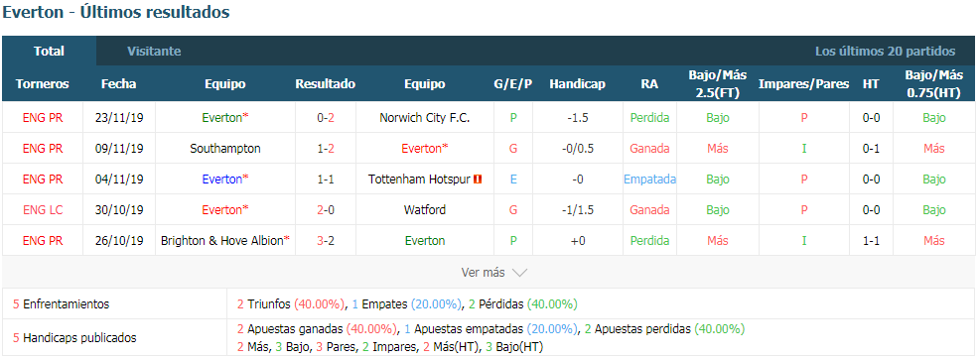Click the Resultado column header
Screen dimensions: 980x360
point(325,83)
